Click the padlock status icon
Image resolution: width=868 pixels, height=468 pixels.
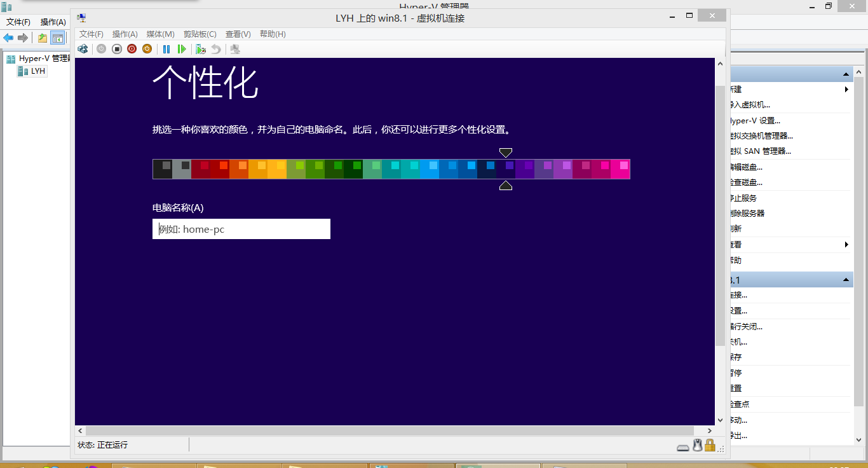[710, 446]
